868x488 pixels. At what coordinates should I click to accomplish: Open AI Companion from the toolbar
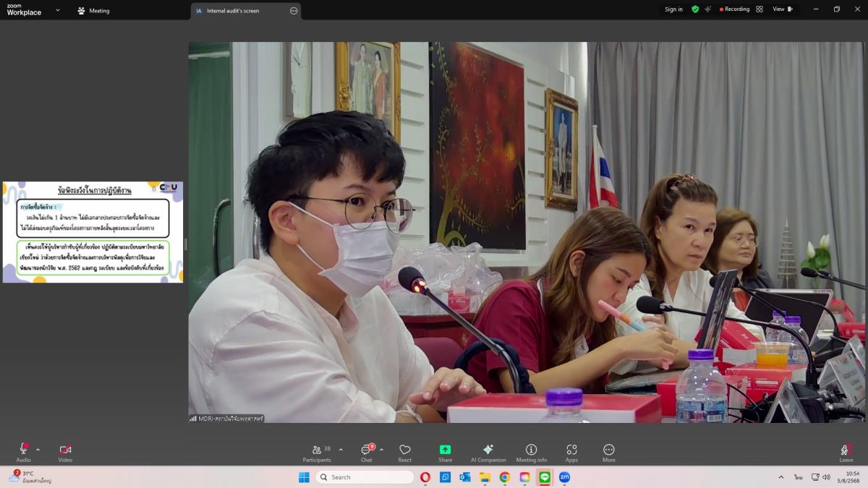[488, 453]
